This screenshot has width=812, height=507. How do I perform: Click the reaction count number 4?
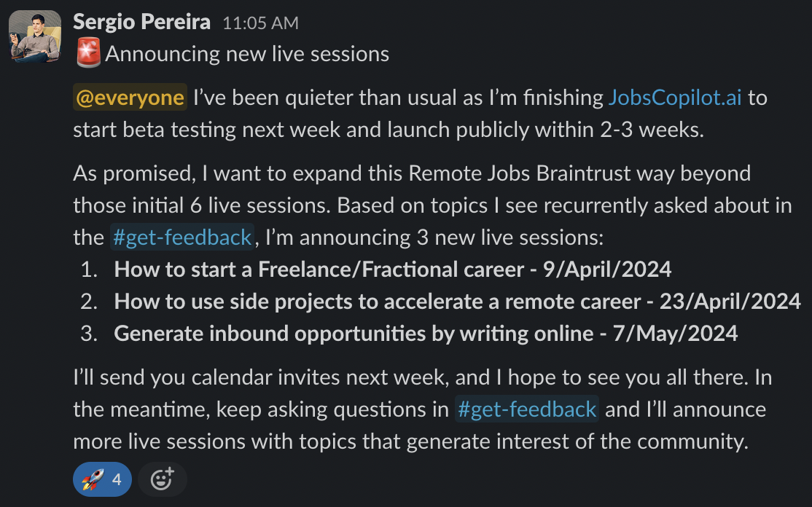pyautogui.click(x=117, y=479)
